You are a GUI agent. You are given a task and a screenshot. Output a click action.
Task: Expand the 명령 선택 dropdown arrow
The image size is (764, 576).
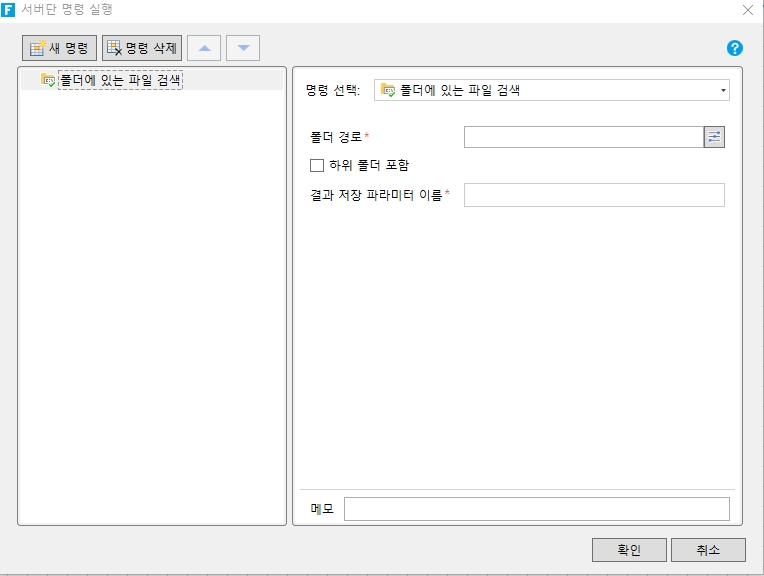[722, 91]
